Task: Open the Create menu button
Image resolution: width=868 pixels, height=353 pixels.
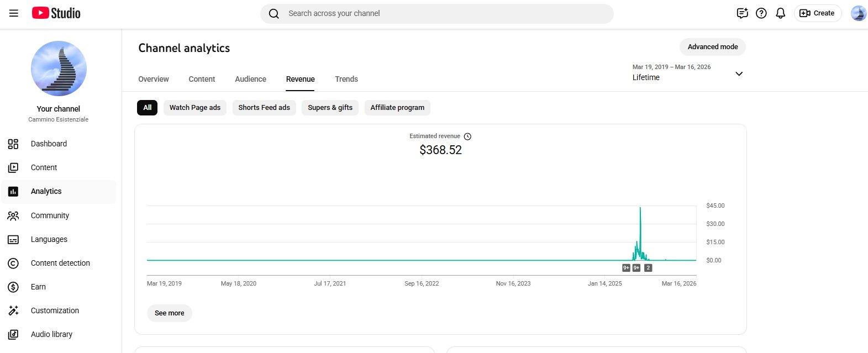Action: tap(817, 13)
